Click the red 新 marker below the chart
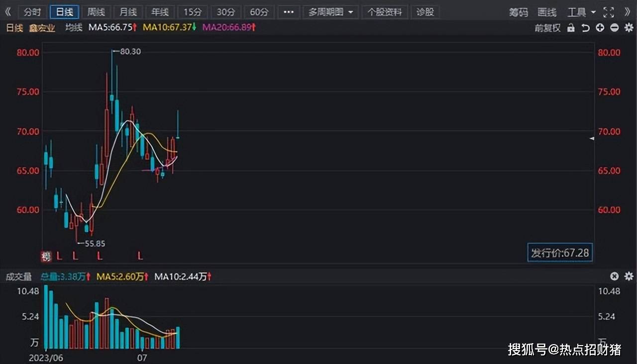 tap(46, 257)
